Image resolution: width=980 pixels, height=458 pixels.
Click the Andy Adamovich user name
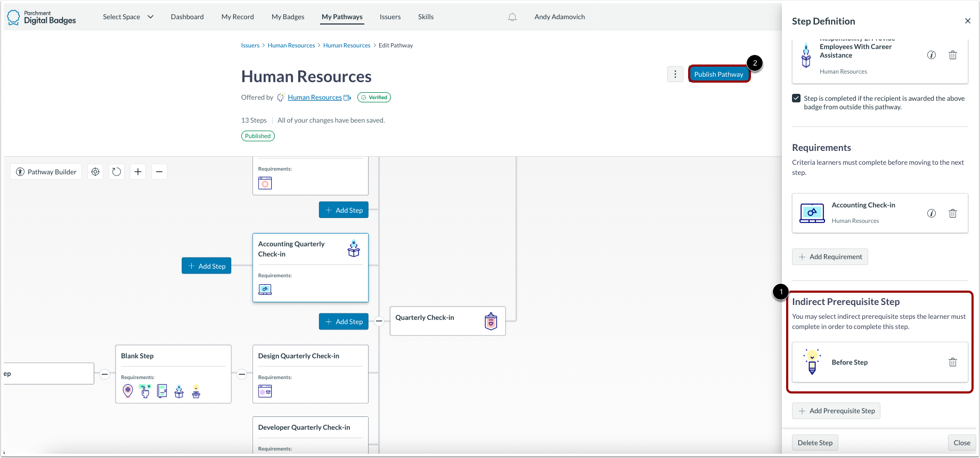pos(560,17)
